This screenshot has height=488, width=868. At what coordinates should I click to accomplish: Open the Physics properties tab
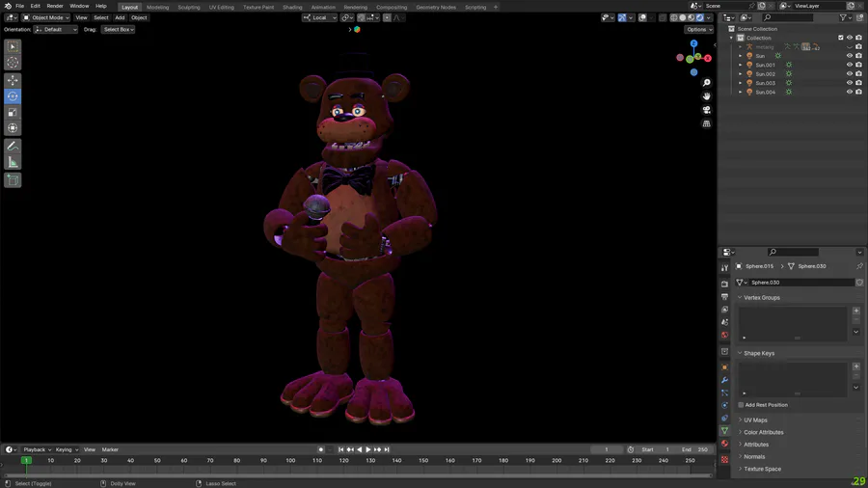(x=724, y=406)
